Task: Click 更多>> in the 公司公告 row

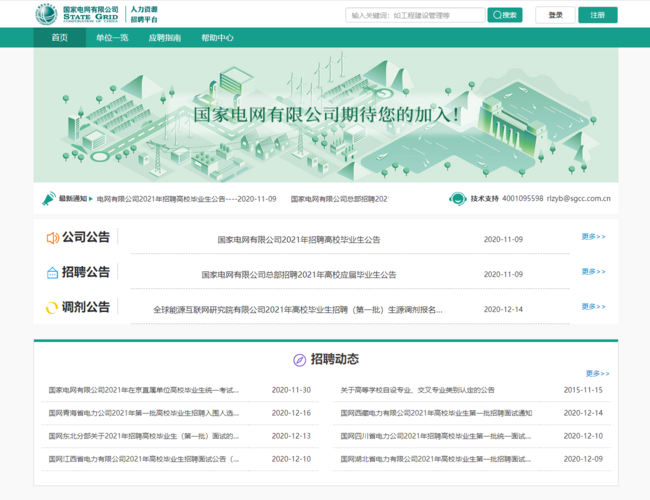Action: pos(593,237)
